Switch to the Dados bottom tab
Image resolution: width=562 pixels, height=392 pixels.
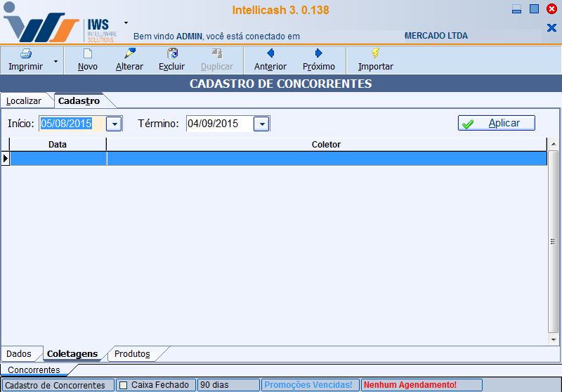[x=19, y=353]
